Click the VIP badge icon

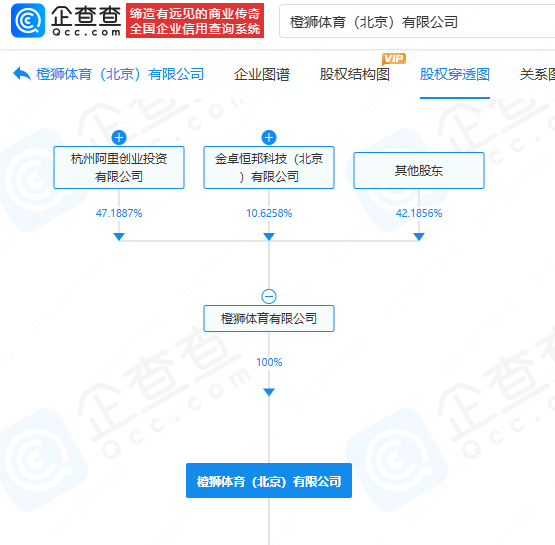click(394, 59)
